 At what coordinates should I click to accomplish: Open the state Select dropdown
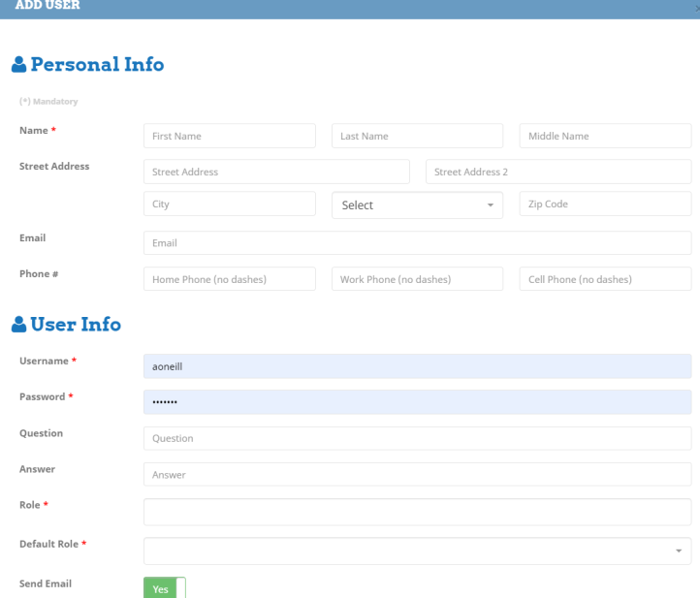pyautogui.click(x=417, y=205)
